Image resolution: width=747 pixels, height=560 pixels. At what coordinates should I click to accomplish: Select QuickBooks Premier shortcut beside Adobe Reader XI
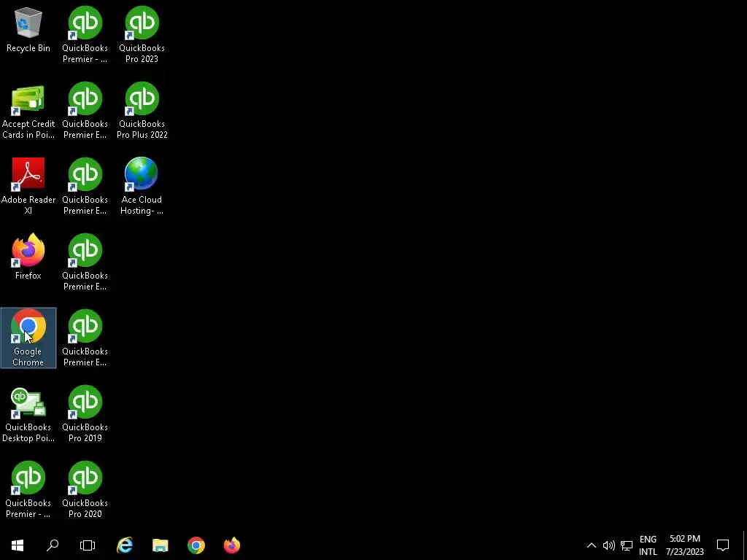tap(85, 186)
